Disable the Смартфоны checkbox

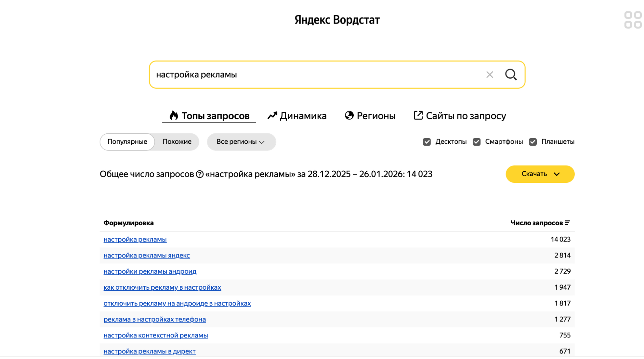coord(476,141)
